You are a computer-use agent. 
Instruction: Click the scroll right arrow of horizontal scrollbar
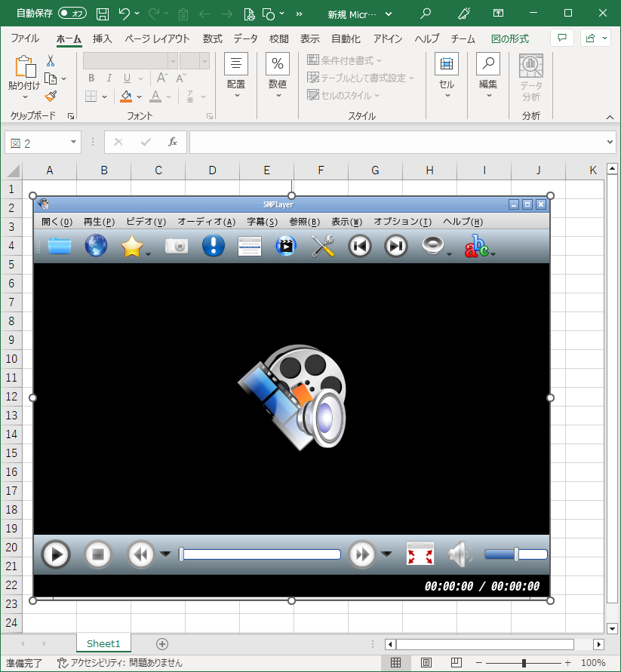point(598,644)
